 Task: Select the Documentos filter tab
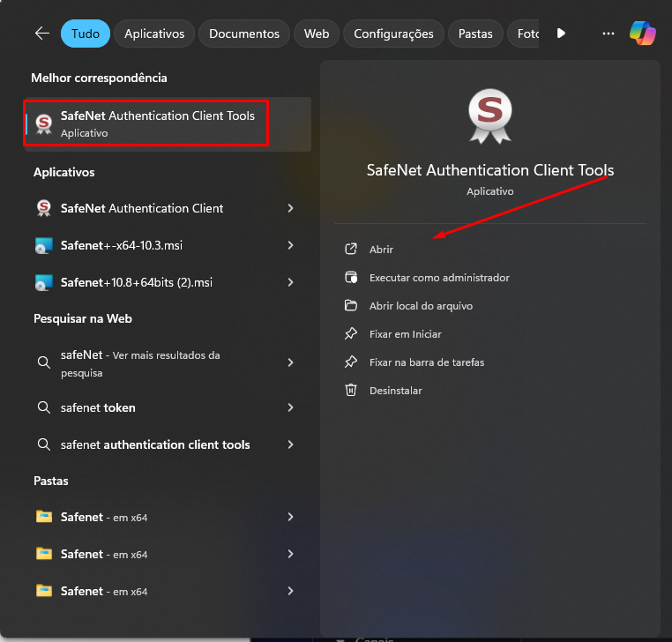(244, 34)
